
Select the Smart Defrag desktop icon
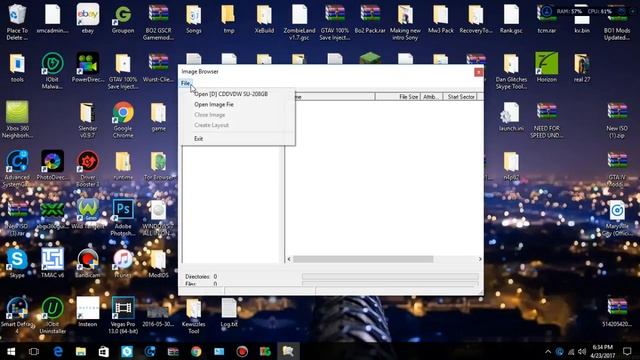[x=17, y=315]
